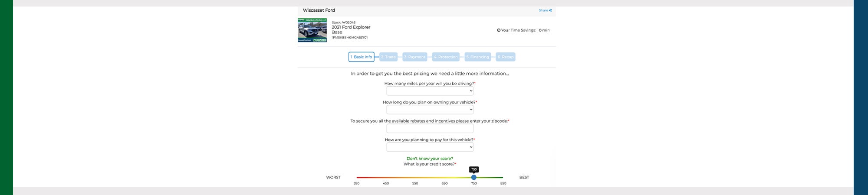Switch to the Payment step tab

click(415, 57)
